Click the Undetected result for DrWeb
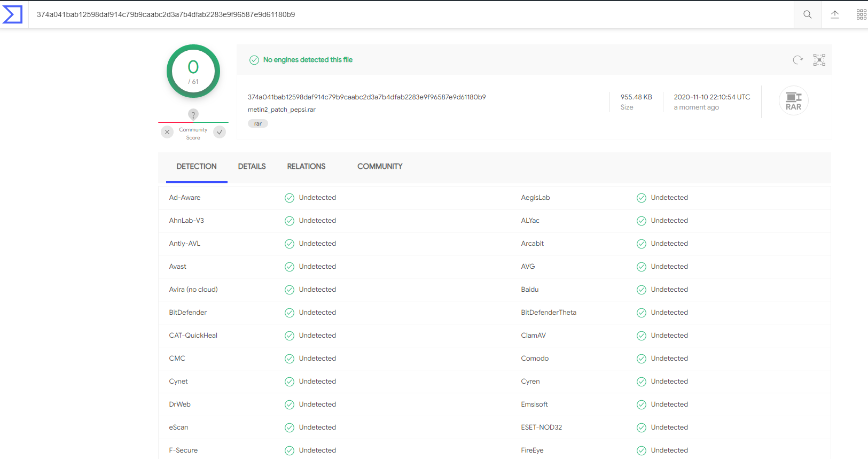Screen dimensions: 868x459 click(317, 404)
